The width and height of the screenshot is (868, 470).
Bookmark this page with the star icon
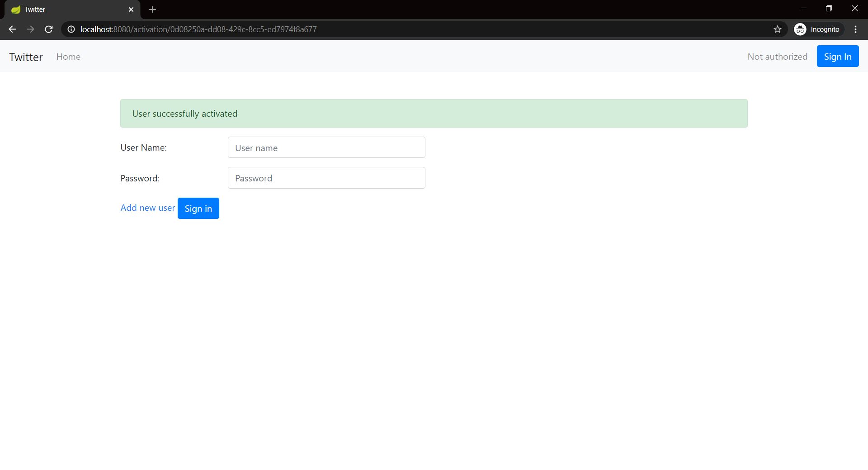(x=778, y=29)
